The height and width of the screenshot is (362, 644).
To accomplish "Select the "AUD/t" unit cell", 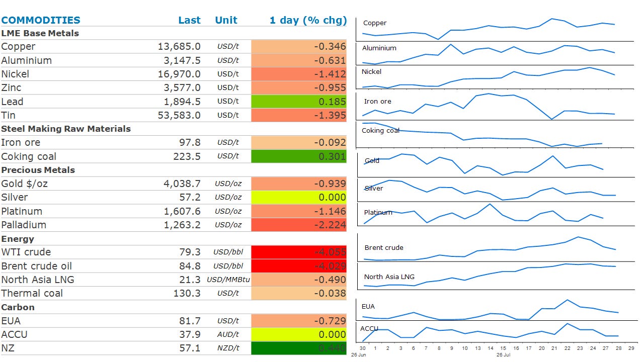I will pyautogui.click(x=228, y=334).
